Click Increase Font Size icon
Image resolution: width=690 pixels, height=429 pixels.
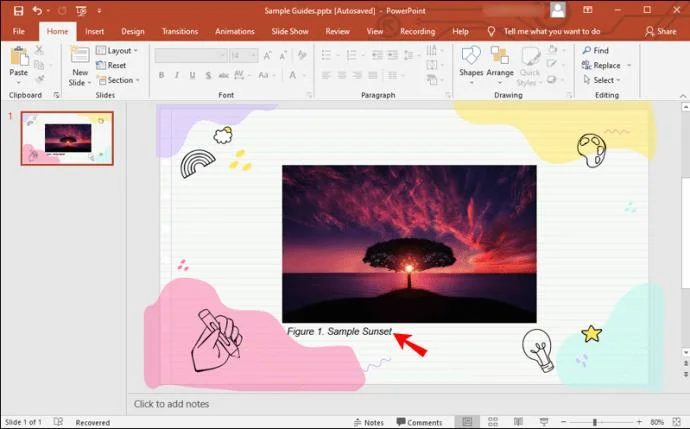267,55
